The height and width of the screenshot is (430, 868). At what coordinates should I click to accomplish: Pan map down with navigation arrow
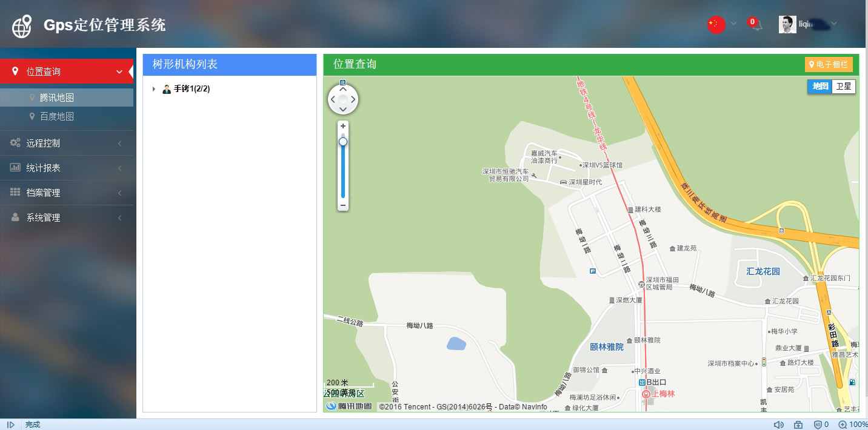pos(343,110)
